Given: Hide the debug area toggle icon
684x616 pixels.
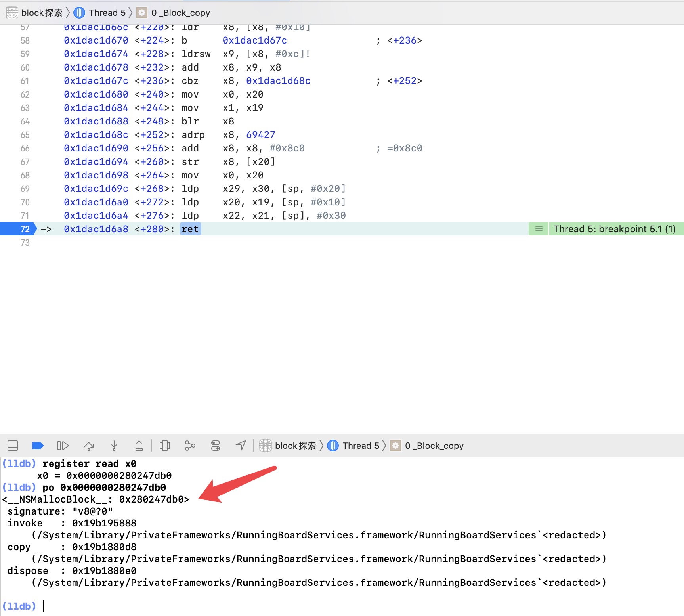Looking at the screenshot, I should (x=13, y=446).
